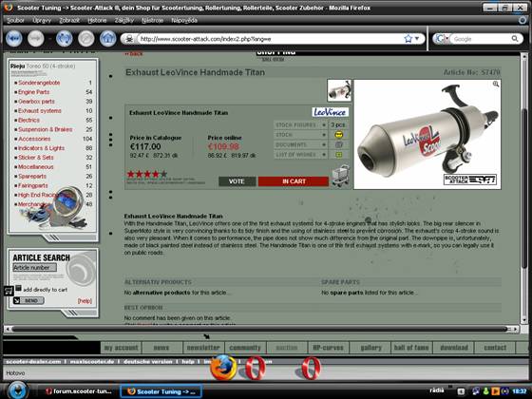
Task: Click the Firefox icon in the bottom dock
Action: click(223, 367)
